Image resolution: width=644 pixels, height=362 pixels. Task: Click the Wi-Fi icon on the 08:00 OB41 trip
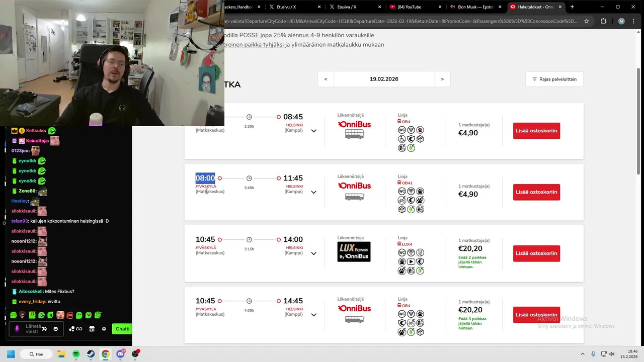[x=411, y=192]
